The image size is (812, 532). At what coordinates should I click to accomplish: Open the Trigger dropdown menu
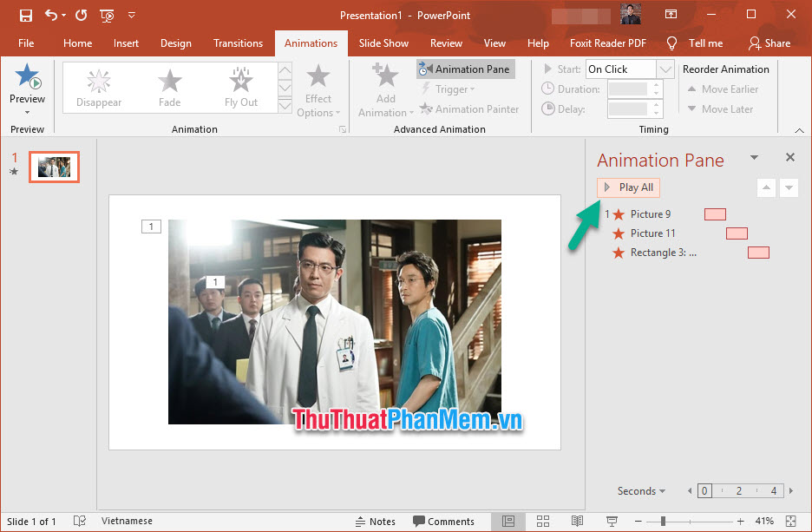pyautogui.click(x=449, y=89)
